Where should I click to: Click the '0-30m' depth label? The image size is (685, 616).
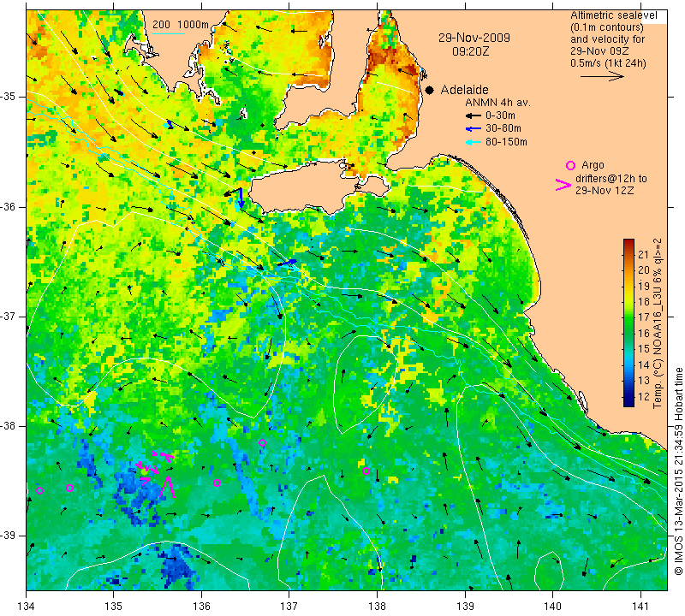(500, 115)
